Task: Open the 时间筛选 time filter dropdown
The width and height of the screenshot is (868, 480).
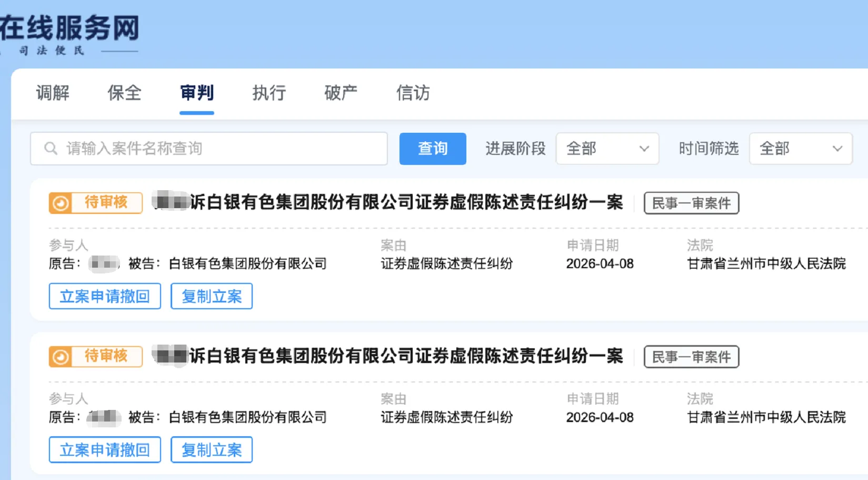Action: tap(800, 149)
